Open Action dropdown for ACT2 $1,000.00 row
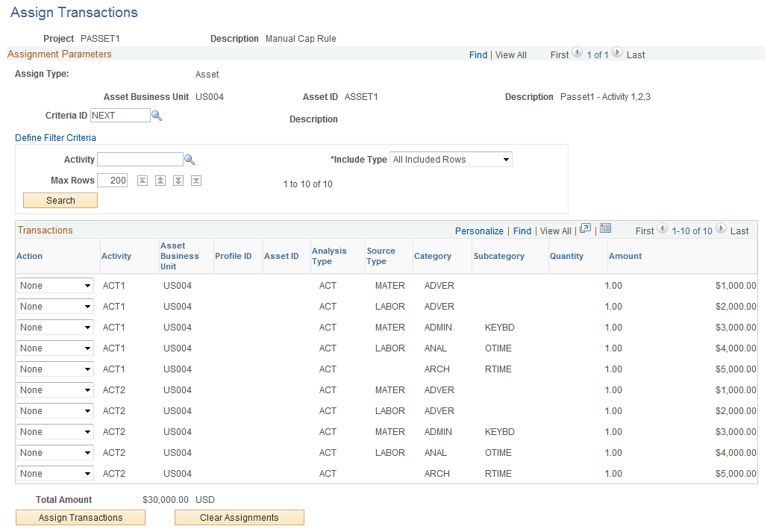773x532 pixels. [54, 390]
